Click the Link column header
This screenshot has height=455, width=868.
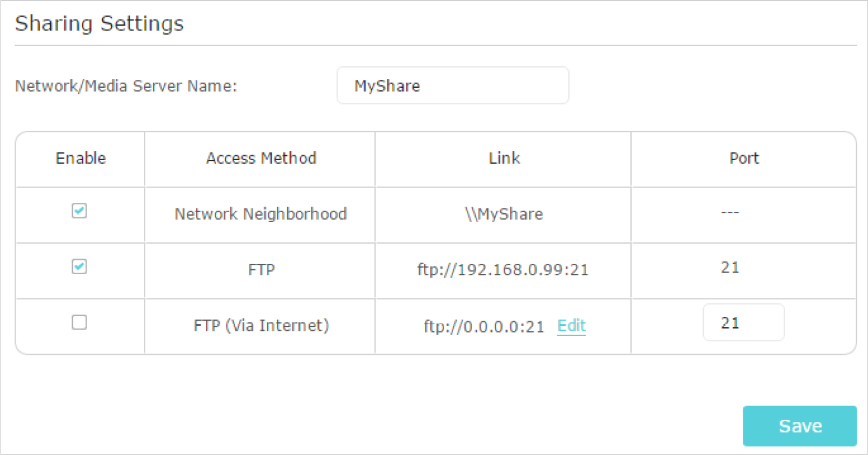point(504,158)
